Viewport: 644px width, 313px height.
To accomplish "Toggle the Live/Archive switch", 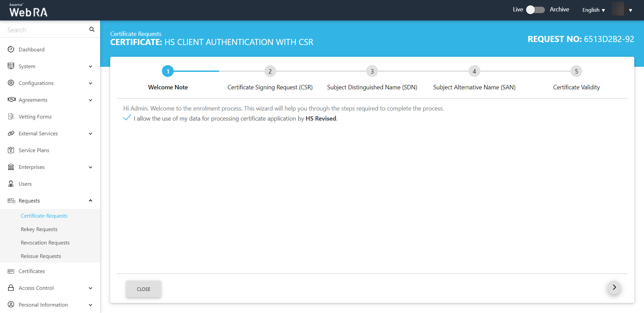I will coord(535,10).
